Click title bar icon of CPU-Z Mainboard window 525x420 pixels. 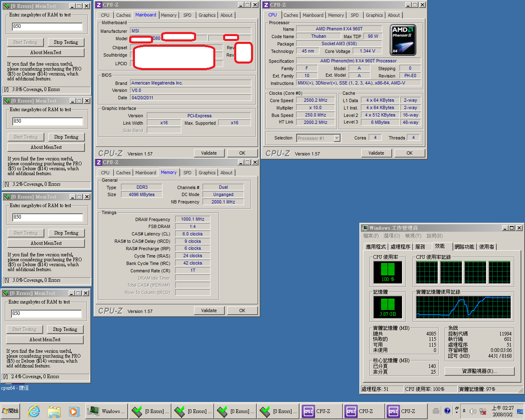[x=99, y=5]
